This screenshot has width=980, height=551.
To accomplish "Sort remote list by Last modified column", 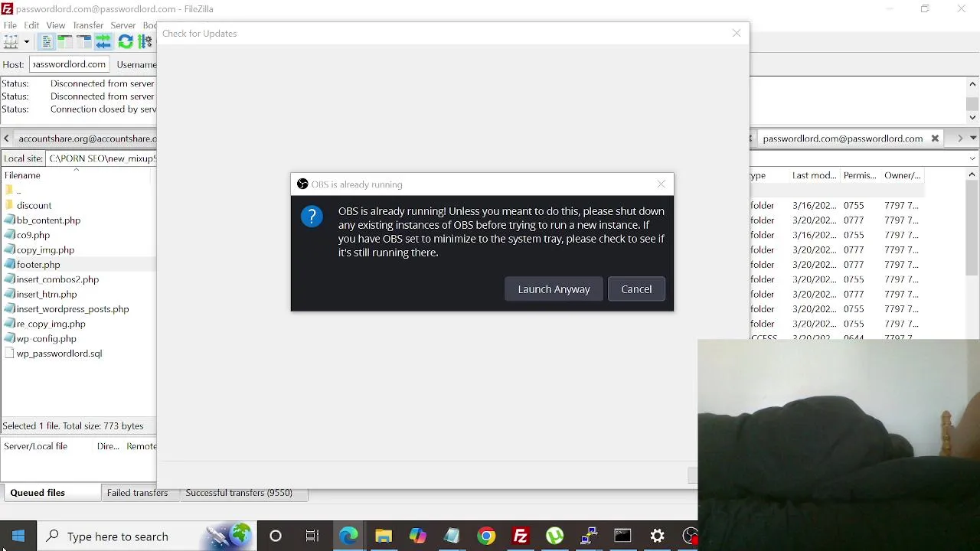I will [x=814, y=175].
